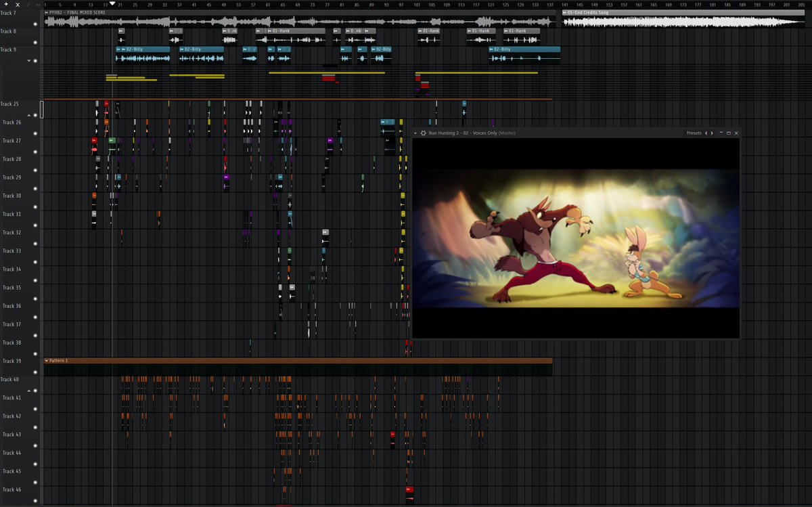Mute Track 8
The width and height of the screenshot is (812, 507).
tap(35, 43)
